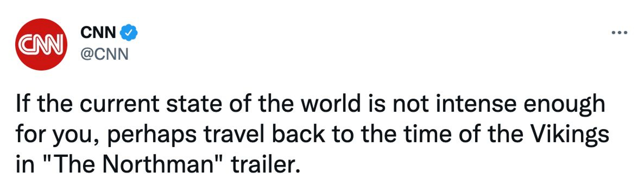Click the @CNN handle

click(104, 54)
